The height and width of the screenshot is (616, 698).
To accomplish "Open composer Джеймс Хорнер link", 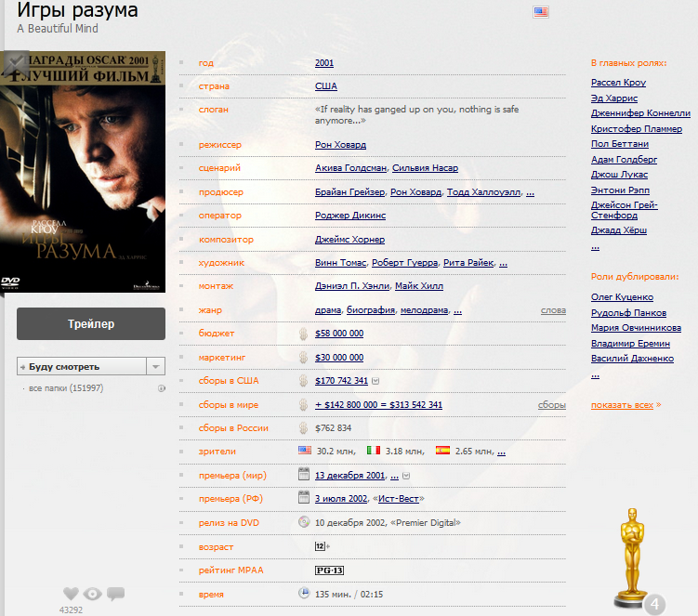I will tap(349, 239).
